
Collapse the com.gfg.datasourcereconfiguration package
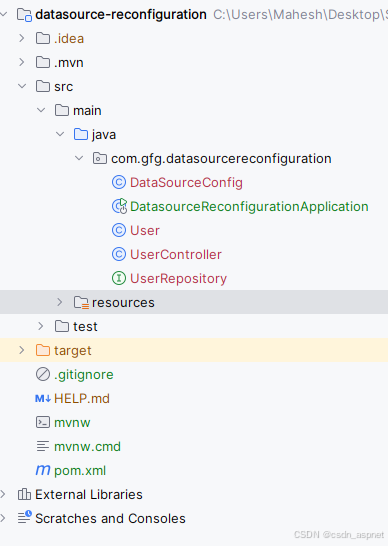pyautogui.click(x=79, y=158)
